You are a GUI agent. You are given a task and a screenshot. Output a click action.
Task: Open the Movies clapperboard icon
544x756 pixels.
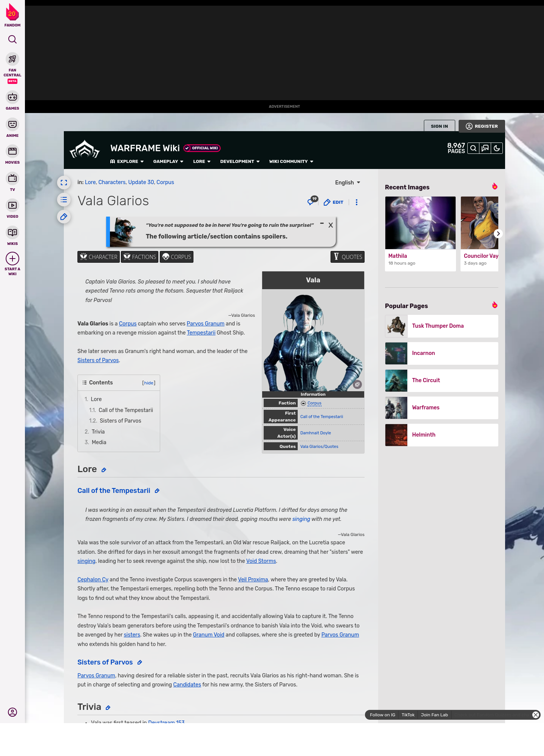(x=12, y=151)
